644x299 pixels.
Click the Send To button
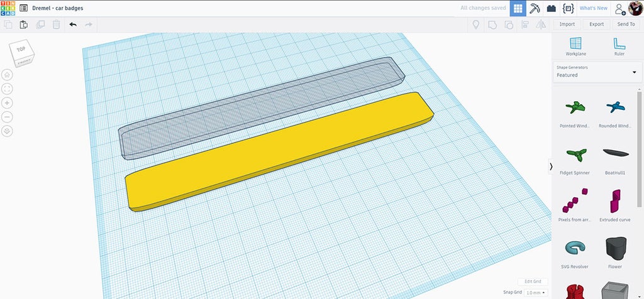[x=626, y=24]
